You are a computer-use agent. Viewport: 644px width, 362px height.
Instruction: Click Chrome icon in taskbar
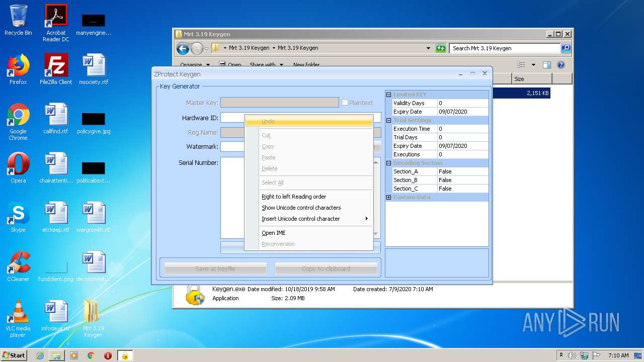point(91,355)
